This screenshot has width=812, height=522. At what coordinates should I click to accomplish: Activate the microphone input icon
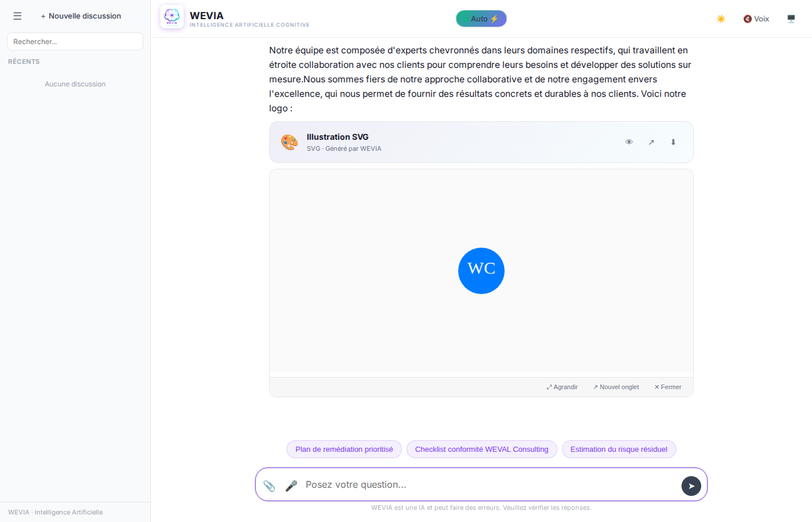click(291, 485)
